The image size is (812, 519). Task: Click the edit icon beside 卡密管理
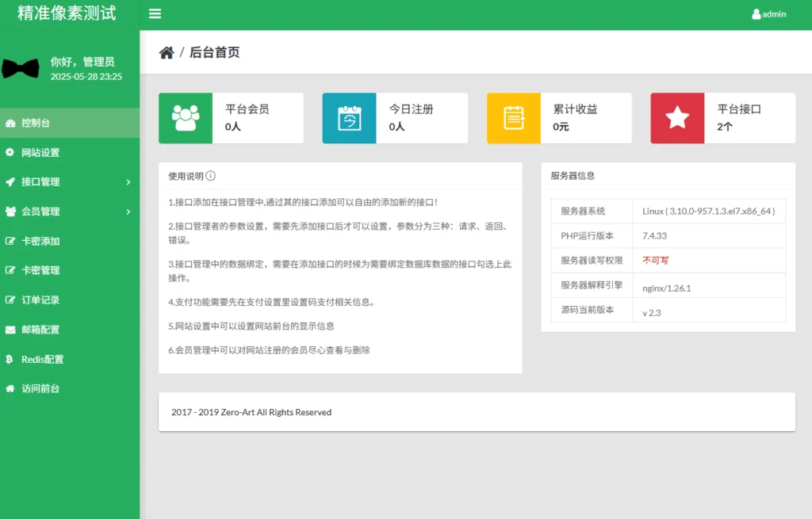pos(10,270)
